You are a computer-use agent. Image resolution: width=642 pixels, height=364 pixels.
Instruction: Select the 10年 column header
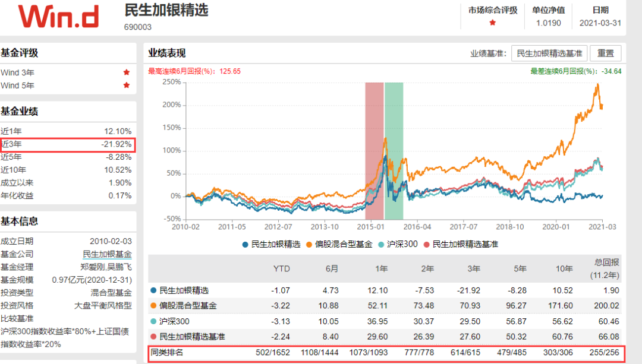[x=564, y=269]
